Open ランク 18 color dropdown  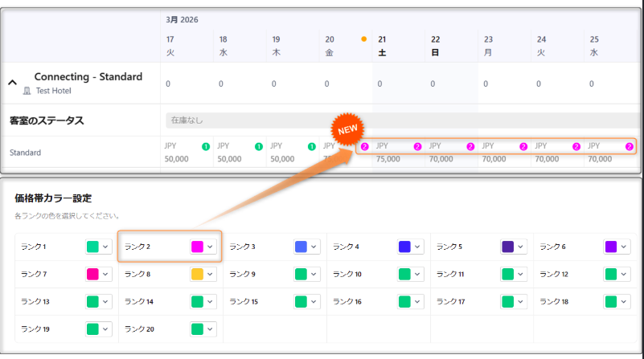pos(617,301)
